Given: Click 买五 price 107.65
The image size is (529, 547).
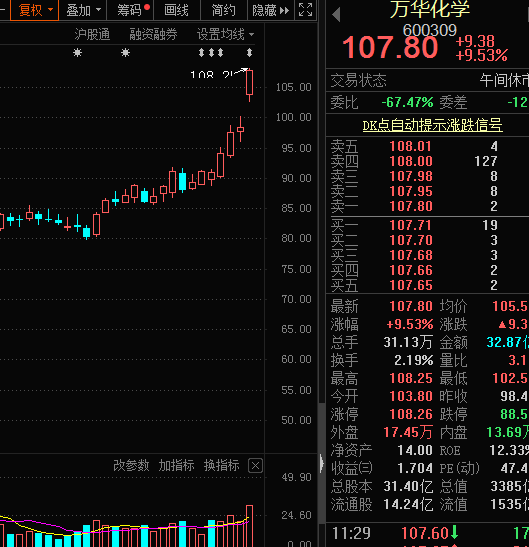Looking at the screenshot, I should click(411, 285).
